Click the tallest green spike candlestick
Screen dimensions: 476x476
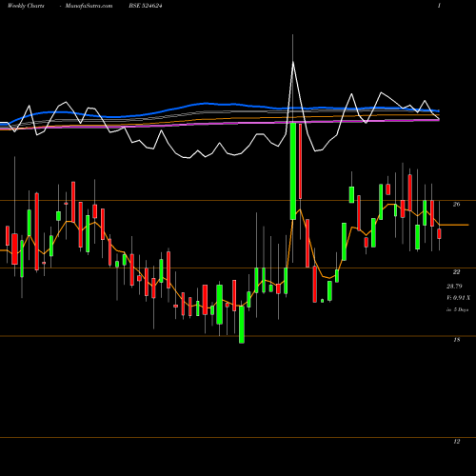pos(293,171)
